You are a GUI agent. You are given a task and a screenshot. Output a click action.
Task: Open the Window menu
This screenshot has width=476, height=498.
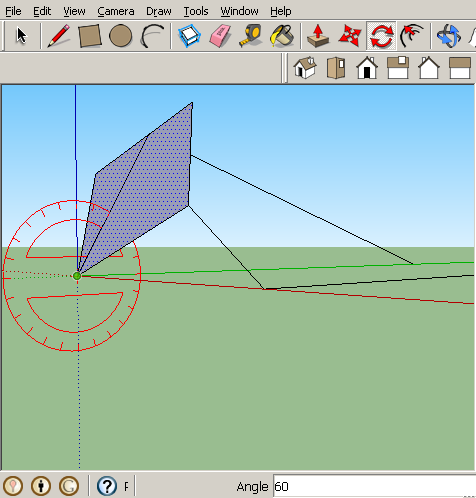[239, 11]
